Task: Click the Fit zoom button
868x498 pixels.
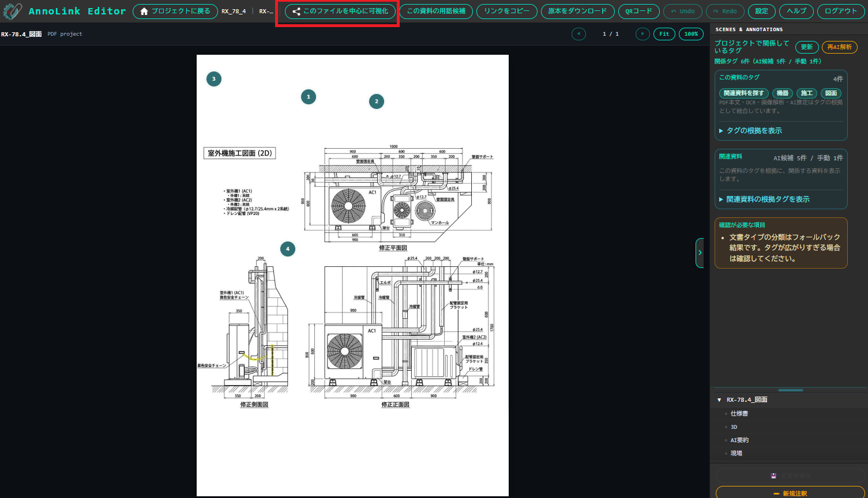Action: coord(664,34)
